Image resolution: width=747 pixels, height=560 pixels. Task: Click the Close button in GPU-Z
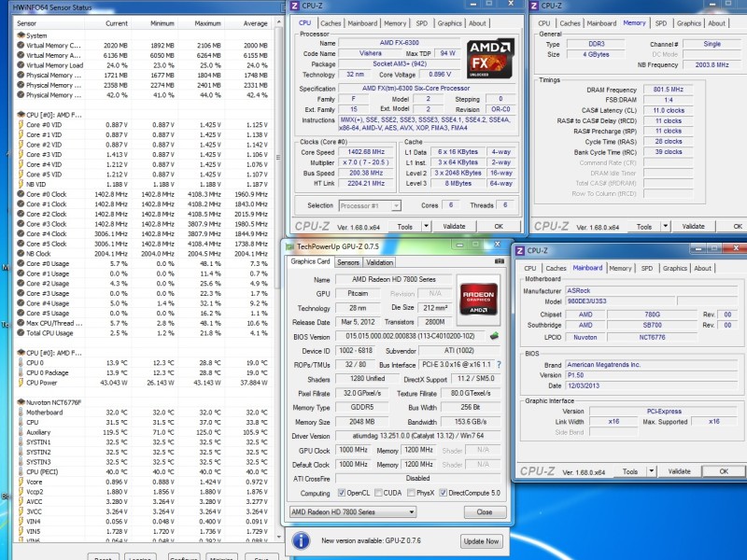coord(484,511)
